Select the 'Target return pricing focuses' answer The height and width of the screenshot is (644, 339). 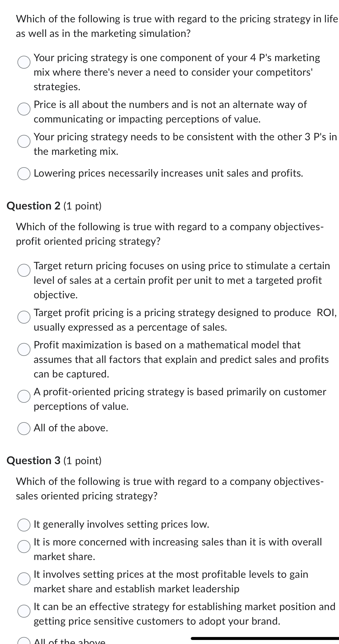pyautogui.click(x=24, y=270)
